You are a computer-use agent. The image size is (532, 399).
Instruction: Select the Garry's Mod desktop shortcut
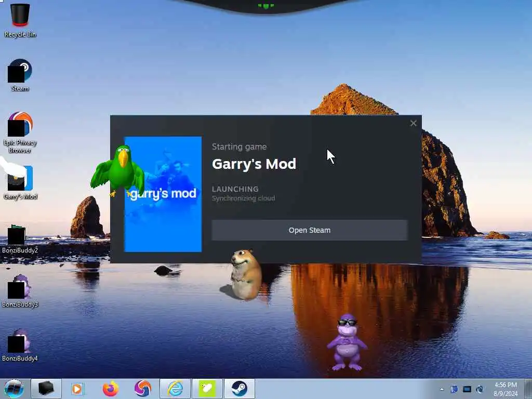pyautogui.click(x=20, y=182)
